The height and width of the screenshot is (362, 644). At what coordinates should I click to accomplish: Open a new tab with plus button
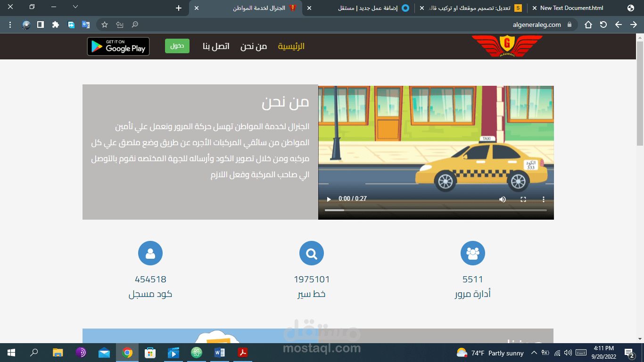pyautogui.click(x=178, y=8)
